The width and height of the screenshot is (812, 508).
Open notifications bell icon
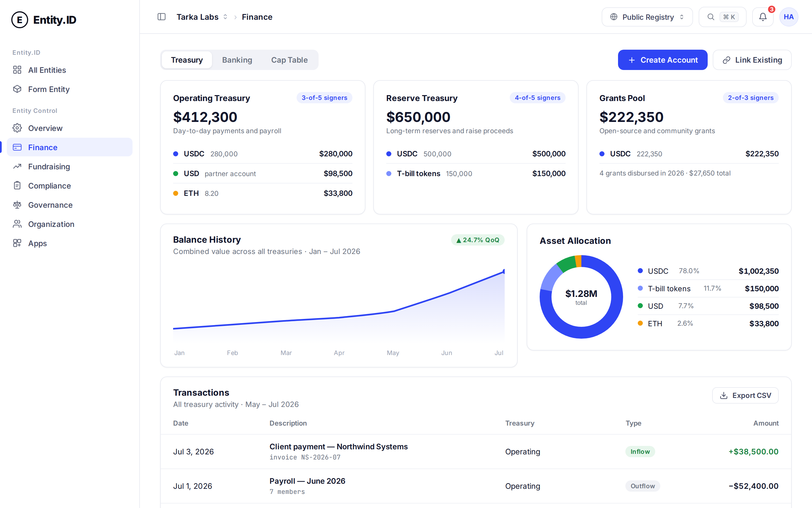pyautogui.click(x=763, y=17)
